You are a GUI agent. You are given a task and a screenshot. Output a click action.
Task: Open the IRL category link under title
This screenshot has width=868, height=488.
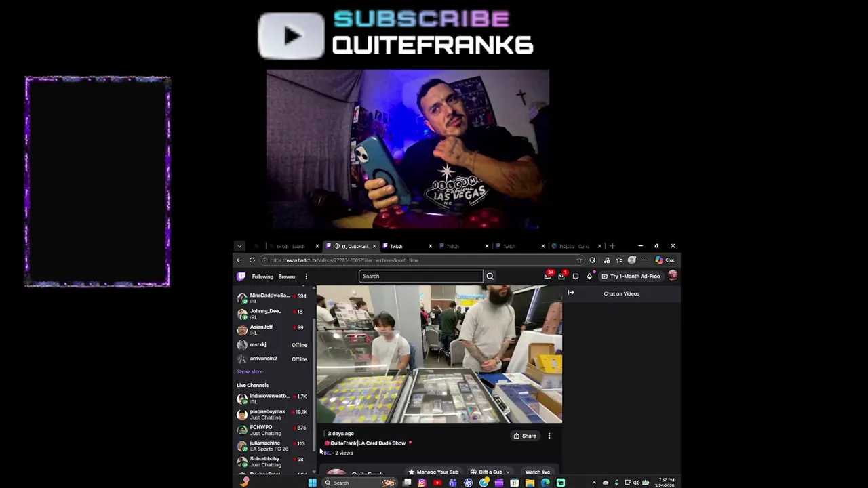[326, 453]
